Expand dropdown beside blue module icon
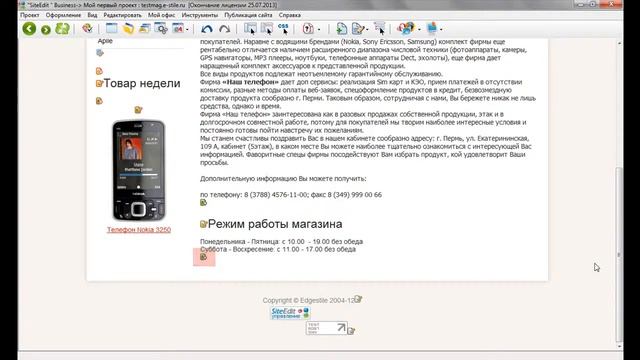 [x=441, y=29]
